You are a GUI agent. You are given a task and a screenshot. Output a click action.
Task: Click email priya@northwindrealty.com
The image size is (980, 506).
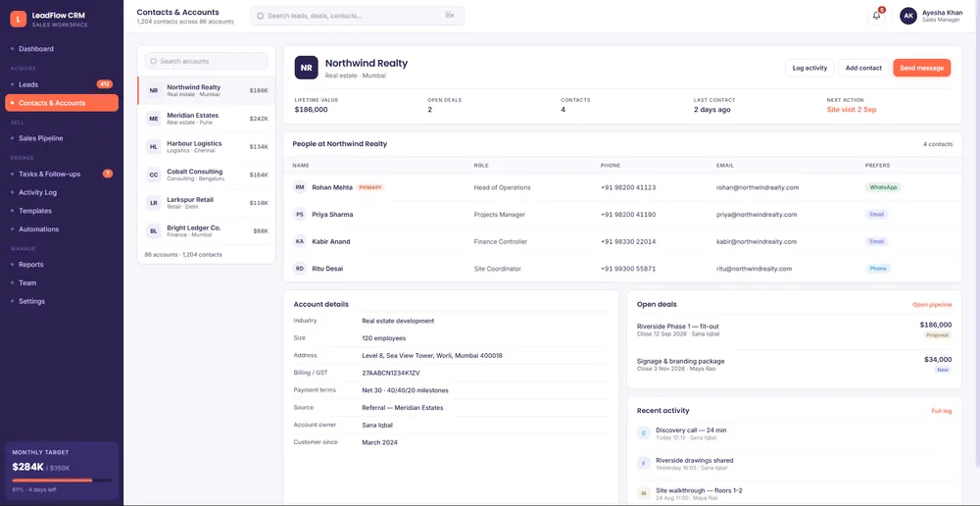(x=757, y=215)
